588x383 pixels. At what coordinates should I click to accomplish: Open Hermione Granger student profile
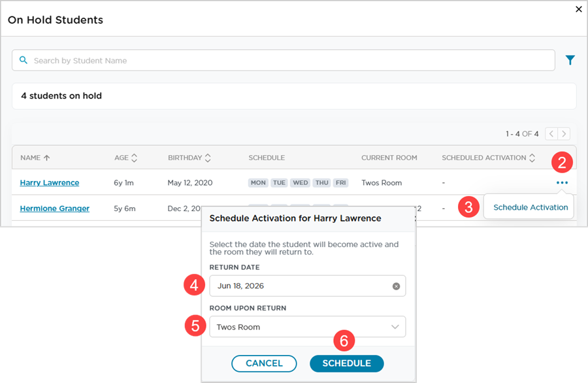tap(54, 208)
